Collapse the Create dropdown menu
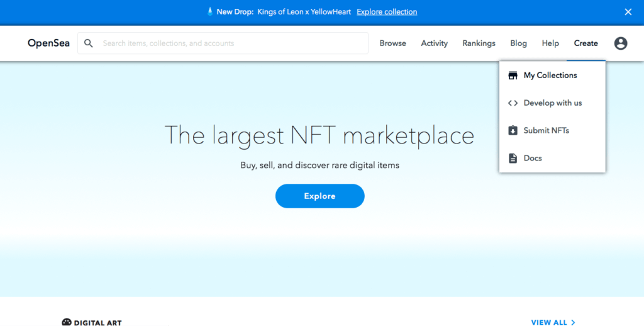 (x=586, y=43)
